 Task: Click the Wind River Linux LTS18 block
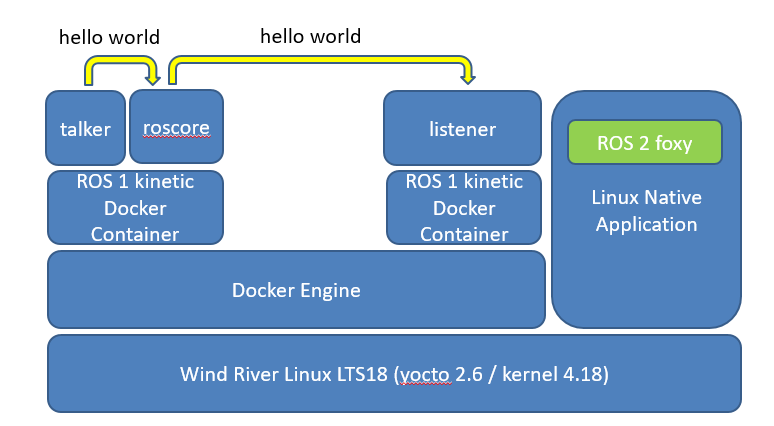tap(394, 374)
